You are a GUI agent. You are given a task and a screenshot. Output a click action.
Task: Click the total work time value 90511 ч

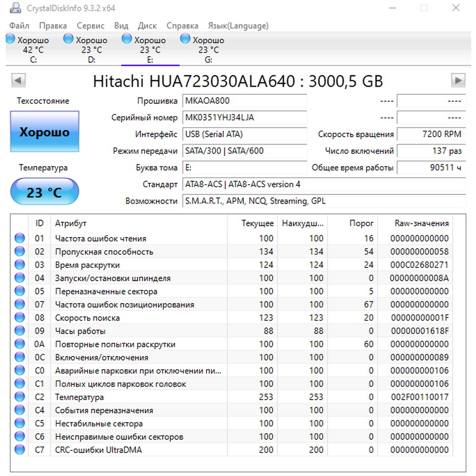(x=431, y=168)
